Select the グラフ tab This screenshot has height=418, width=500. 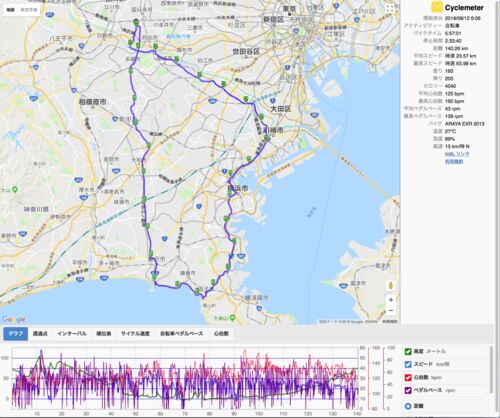point(16,334)
